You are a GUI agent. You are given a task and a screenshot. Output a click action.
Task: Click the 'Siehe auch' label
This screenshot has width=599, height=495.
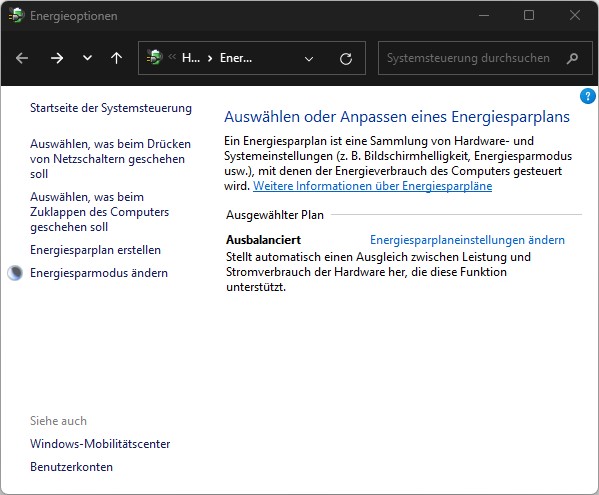(58, 421)
